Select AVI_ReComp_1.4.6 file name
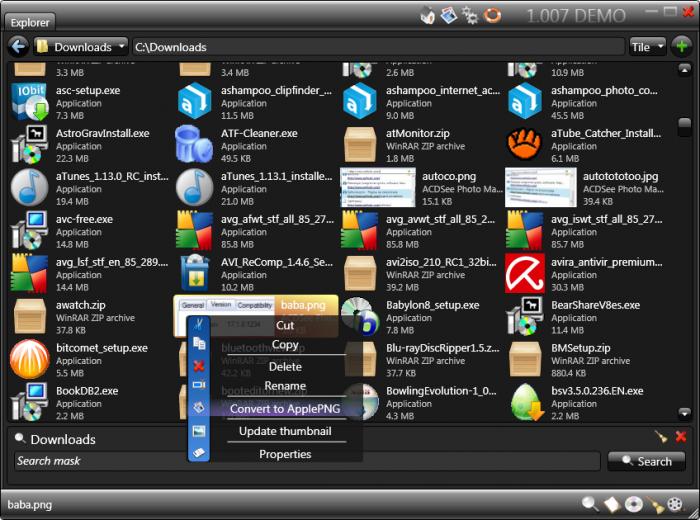Viewport: 700px width, 520px height. pyautogui.click(x=277, y=262)
